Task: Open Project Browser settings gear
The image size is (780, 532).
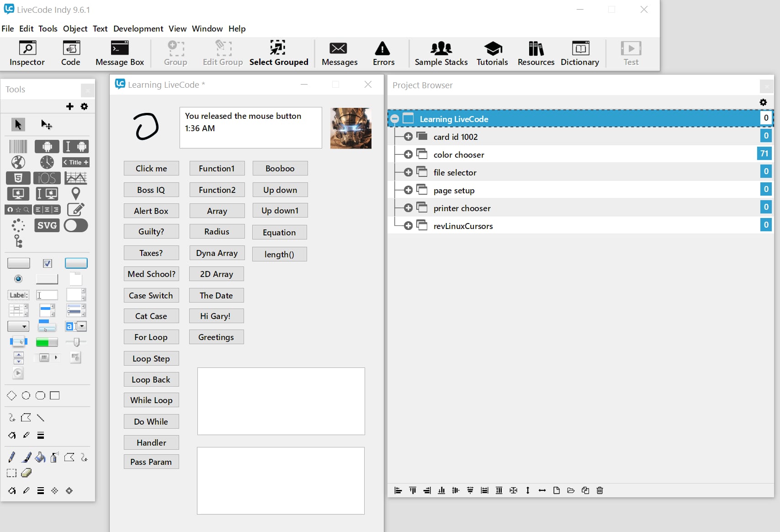Action: (763, 102)
